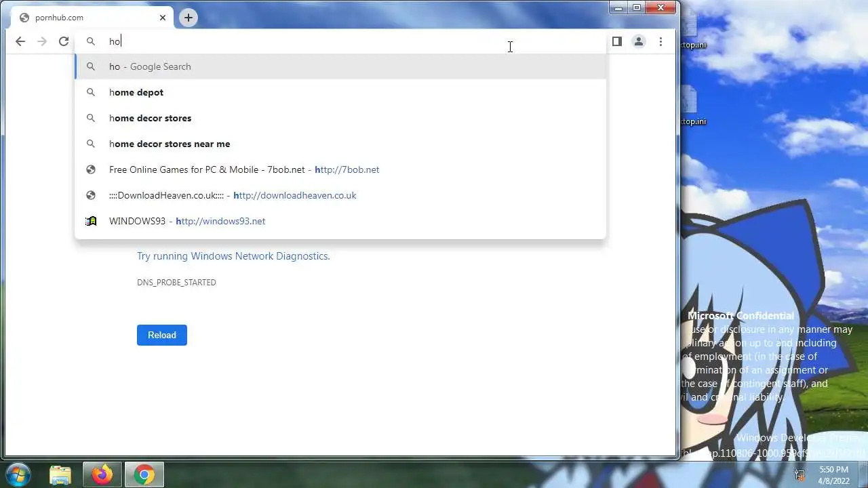Maximize the Chrome window

click(x=637, y=8)
